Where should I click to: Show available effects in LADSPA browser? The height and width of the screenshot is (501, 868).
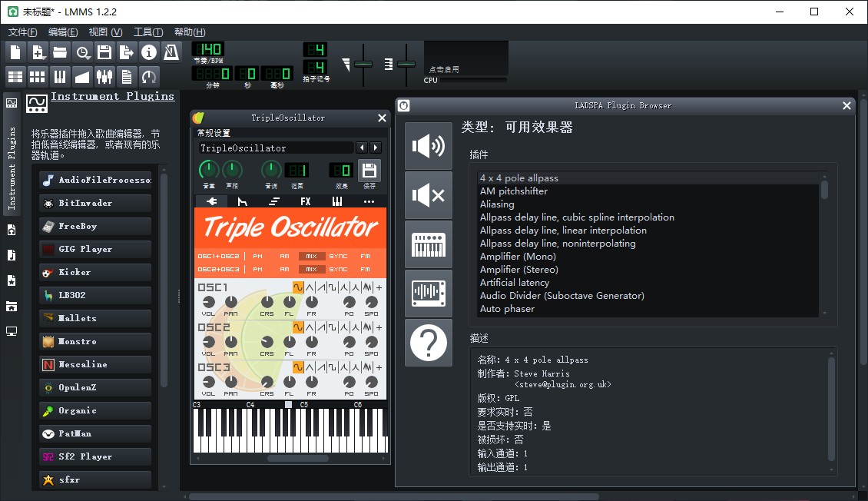[x=429, y=146]
